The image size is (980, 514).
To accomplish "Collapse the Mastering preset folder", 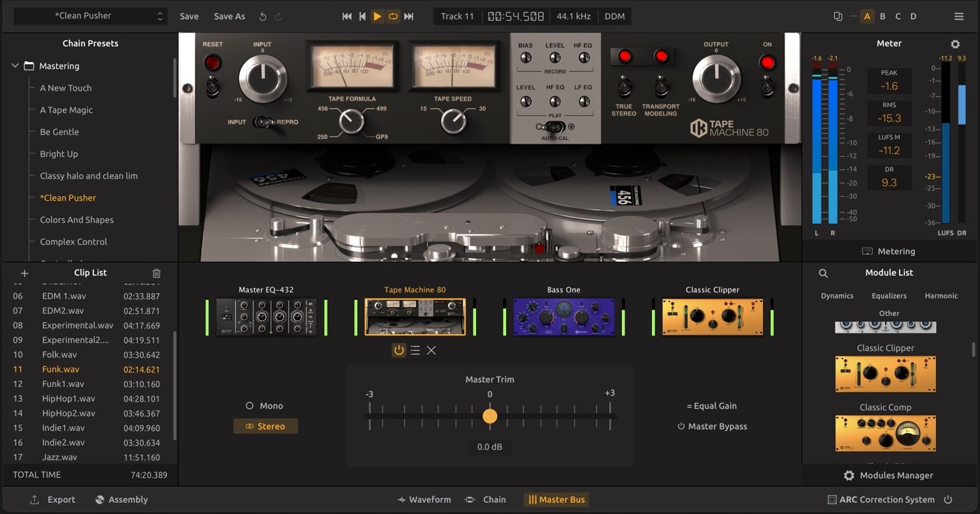I will 15,66.
